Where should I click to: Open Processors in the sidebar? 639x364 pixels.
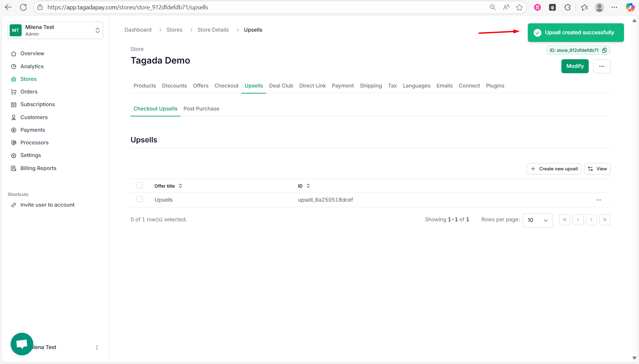point(34,142)
